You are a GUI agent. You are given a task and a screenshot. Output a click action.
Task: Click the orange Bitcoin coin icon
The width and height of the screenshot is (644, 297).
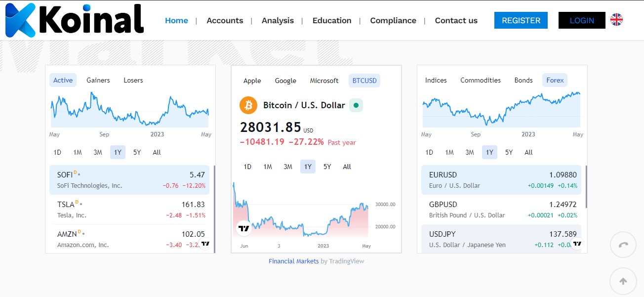coord(248,105)
